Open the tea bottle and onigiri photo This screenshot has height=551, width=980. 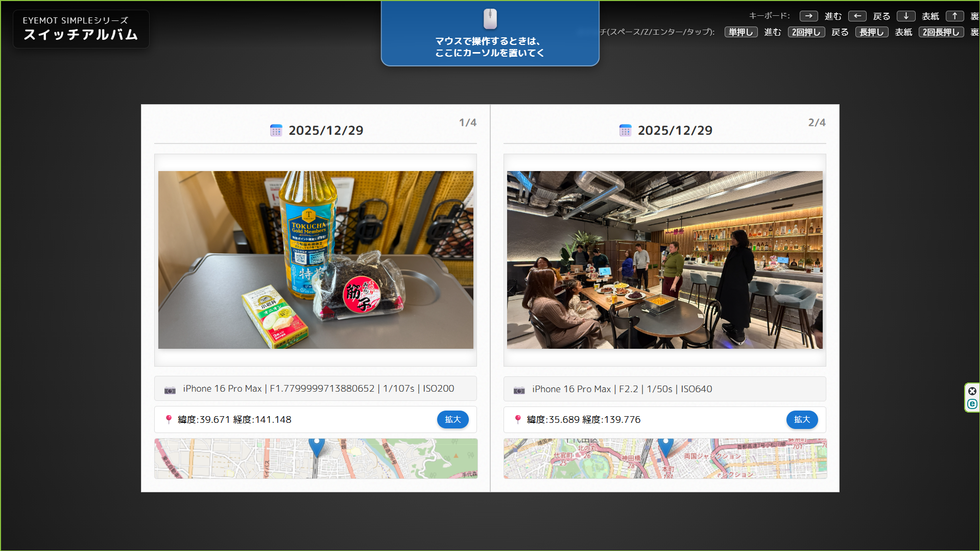(x=316, y=260)
